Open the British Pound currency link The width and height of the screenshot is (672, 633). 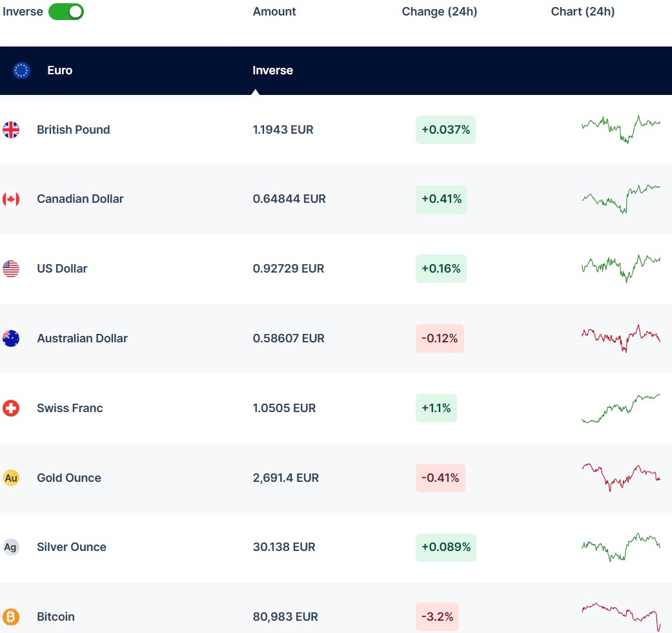point(73,130)
